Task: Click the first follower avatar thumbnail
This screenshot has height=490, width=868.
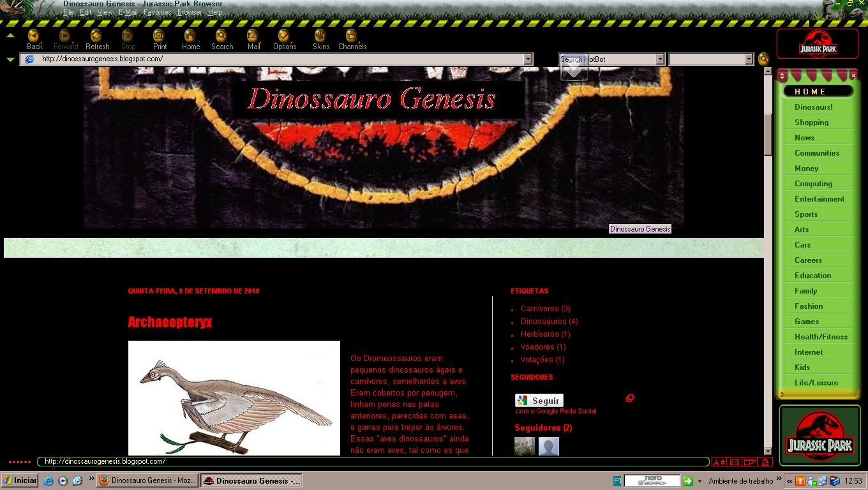Action: [525, 446]
